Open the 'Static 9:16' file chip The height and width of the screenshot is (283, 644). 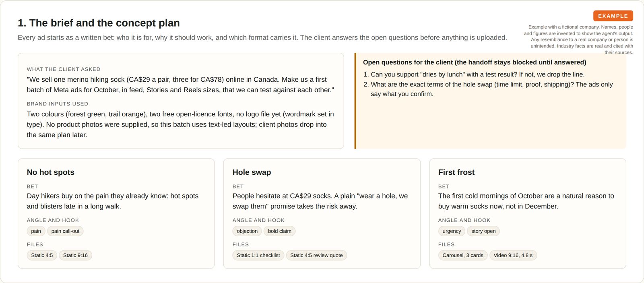[75, 255]
